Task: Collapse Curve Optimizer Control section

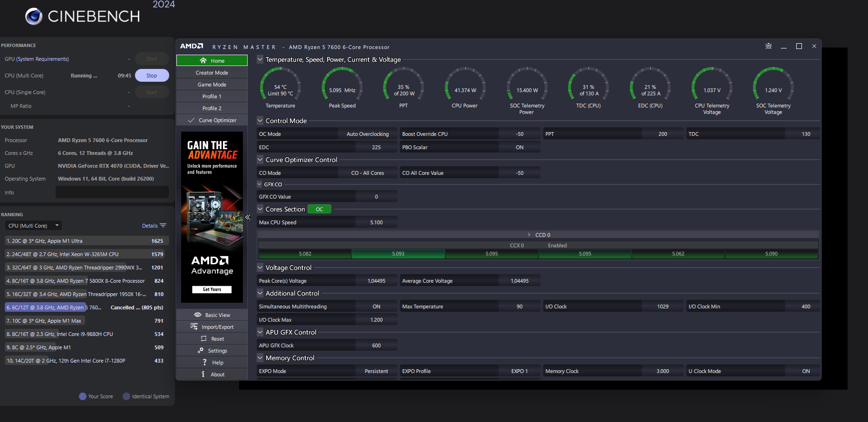Action: point(260,160)
